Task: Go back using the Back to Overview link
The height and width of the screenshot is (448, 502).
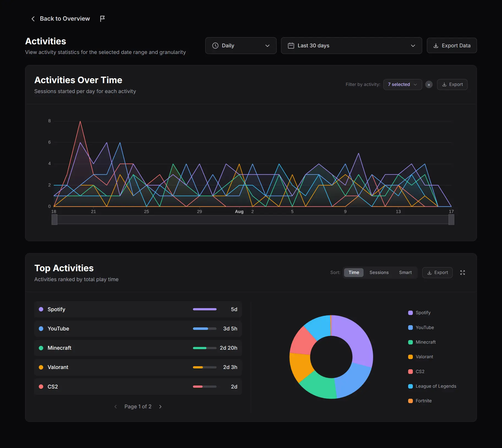Action: 61,18
